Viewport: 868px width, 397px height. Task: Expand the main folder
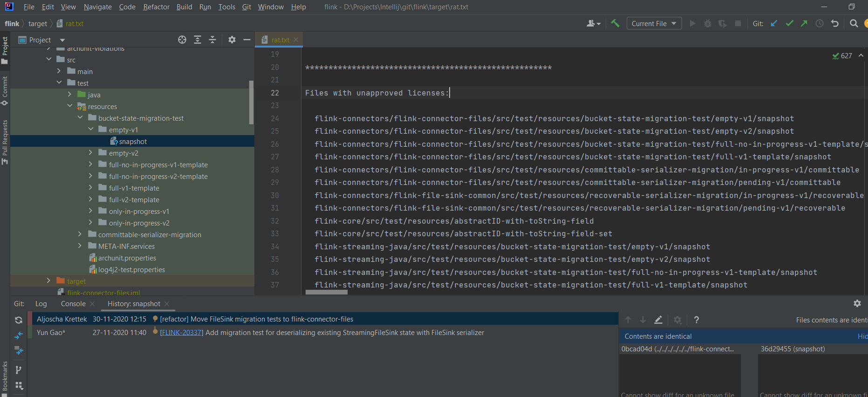[59, 71]
